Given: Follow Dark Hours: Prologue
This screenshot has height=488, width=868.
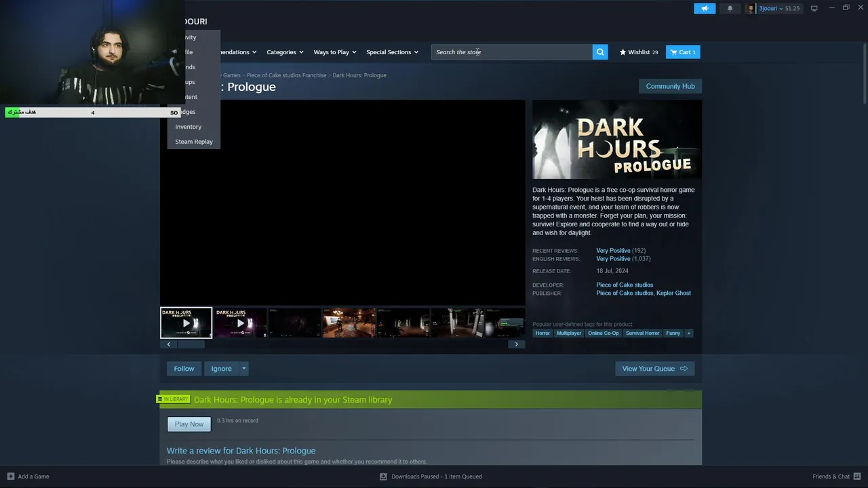Looking at the screenshot, I should point(184,369).
